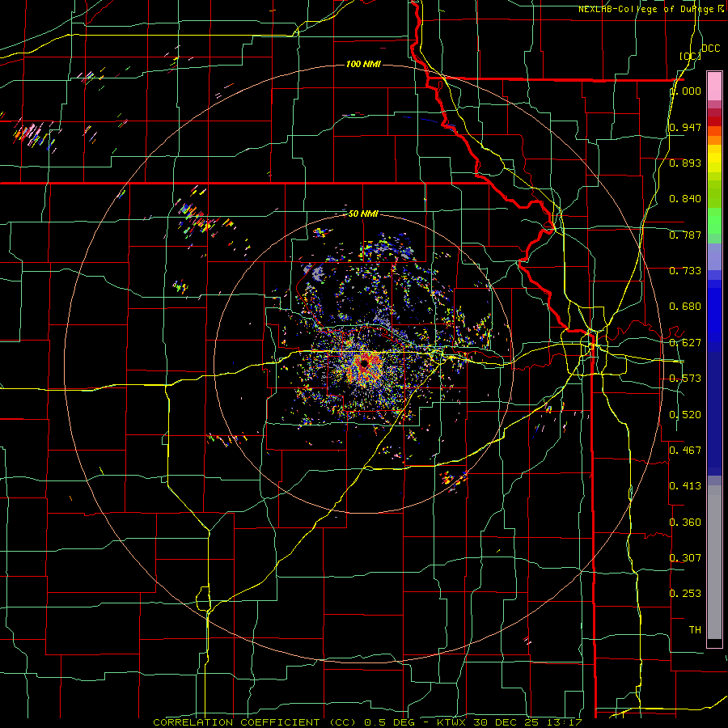Click the 0.893 color scale value
Viewport: 728px width, 728px height.
685,163
